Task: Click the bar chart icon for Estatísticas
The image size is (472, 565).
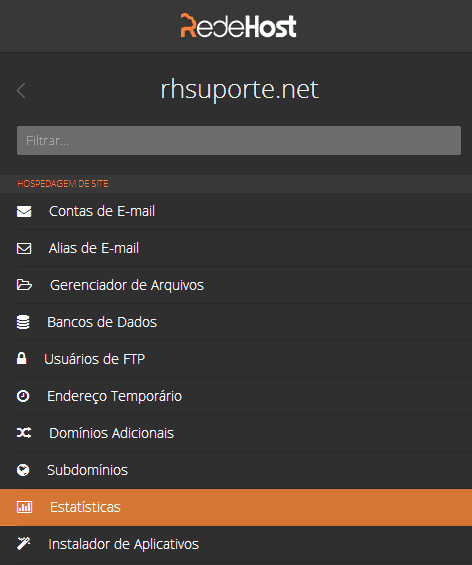Action: click(24, 507)
